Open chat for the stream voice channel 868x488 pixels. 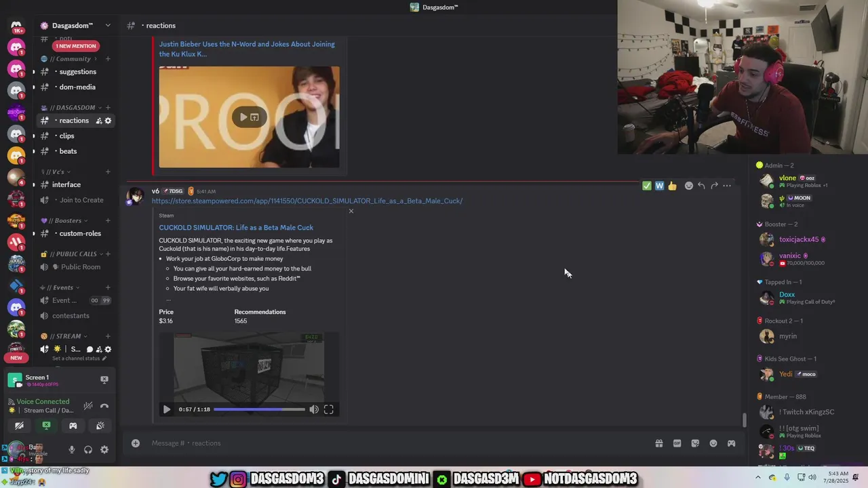(x=90, y=349)
